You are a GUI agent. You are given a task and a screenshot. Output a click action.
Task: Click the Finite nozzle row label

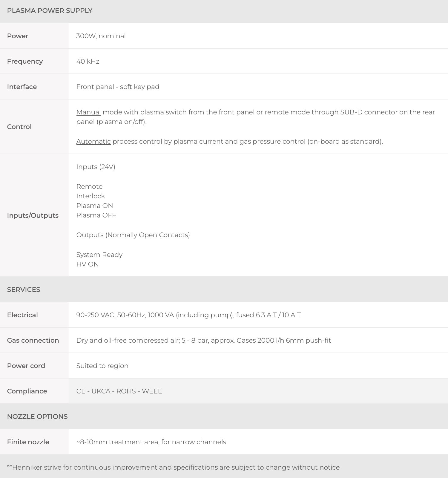click(28, 442)
